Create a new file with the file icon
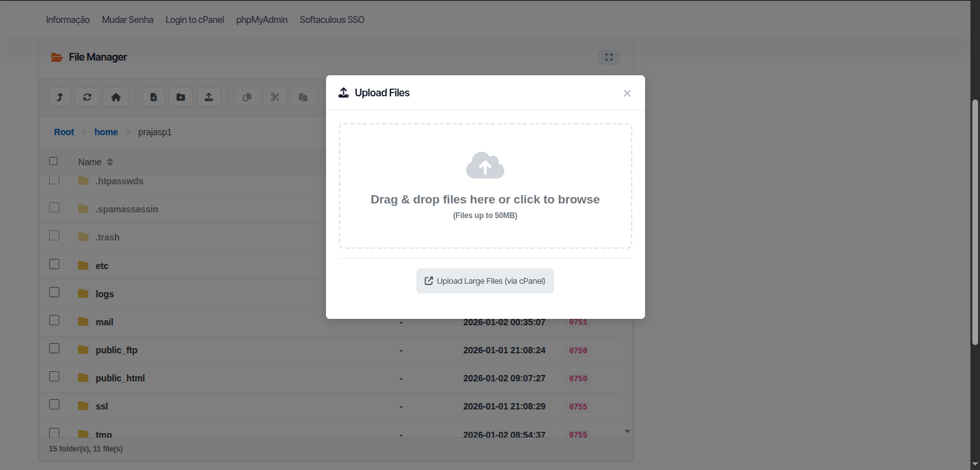 tap(153, 97)
